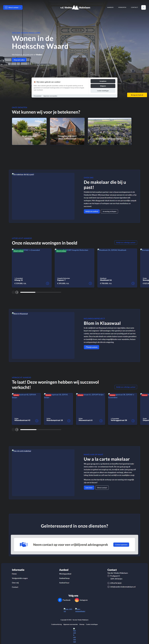The image size is (149, 644).
Task: Go to next slide in sold homes carousel
Action: (17, 430)
